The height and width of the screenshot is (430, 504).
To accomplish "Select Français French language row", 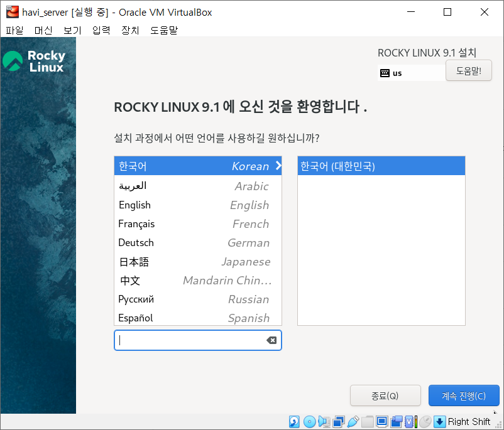I will pos(198,224).
